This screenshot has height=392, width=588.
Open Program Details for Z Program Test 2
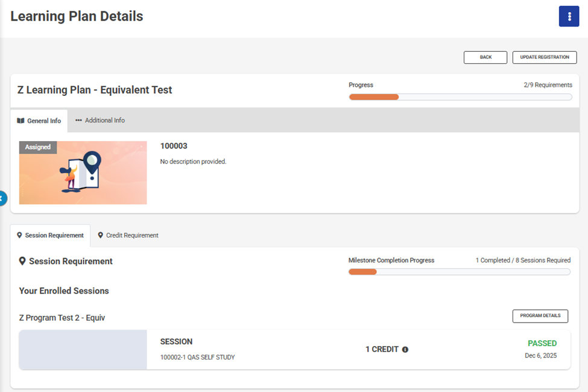(540, 315)
